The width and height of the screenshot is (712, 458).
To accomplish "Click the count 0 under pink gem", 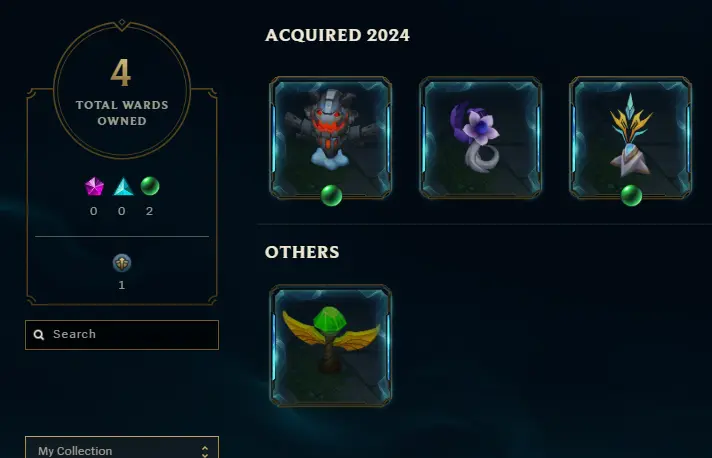I will click(94, 211).
